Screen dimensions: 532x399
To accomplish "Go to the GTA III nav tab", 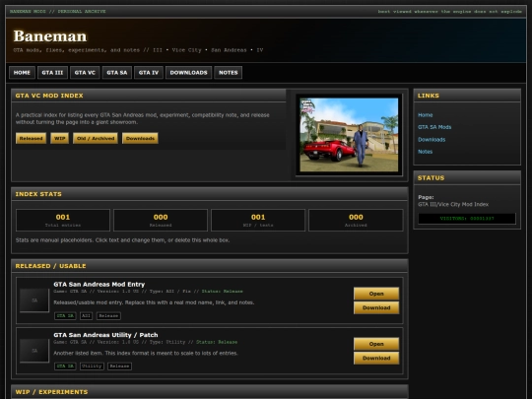I will point(52,73).
